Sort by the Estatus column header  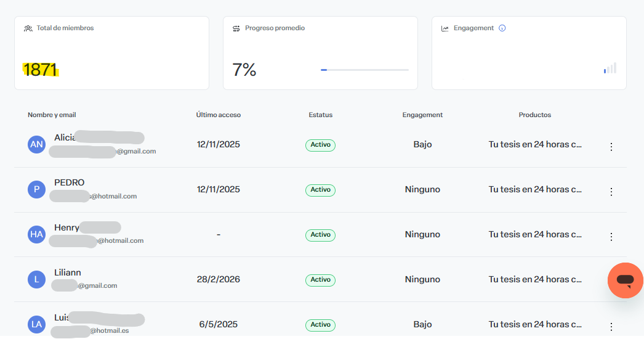click(320, 115)
